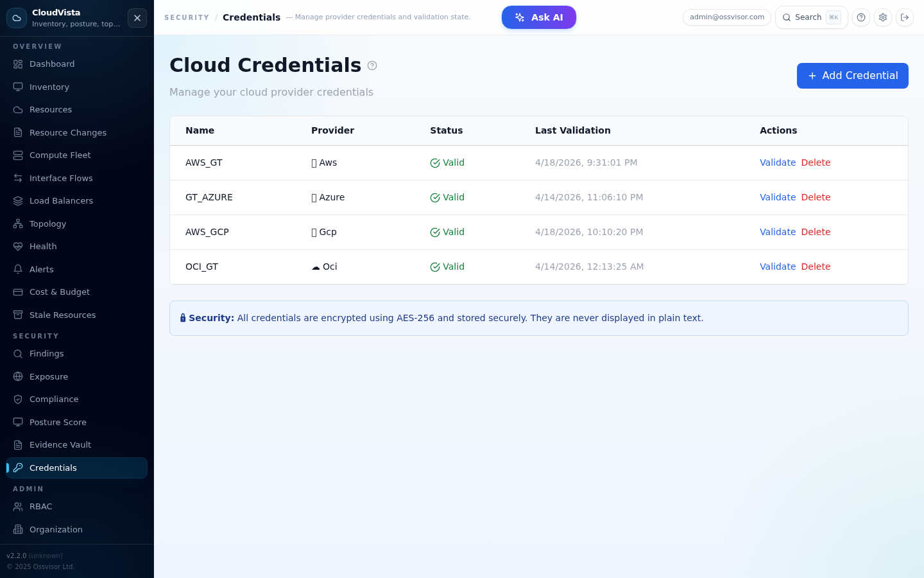Click the Organization building icon

[18, 529]
